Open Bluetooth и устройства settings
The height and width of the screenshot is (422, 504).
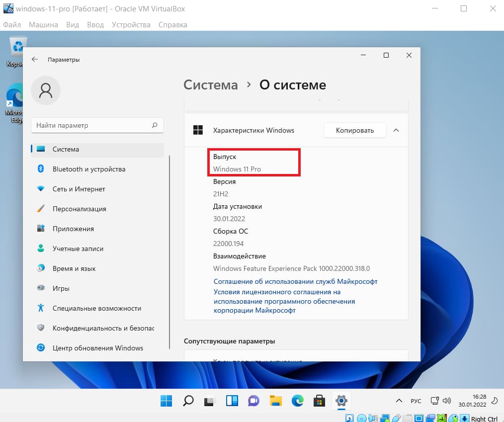pos(97,169)
